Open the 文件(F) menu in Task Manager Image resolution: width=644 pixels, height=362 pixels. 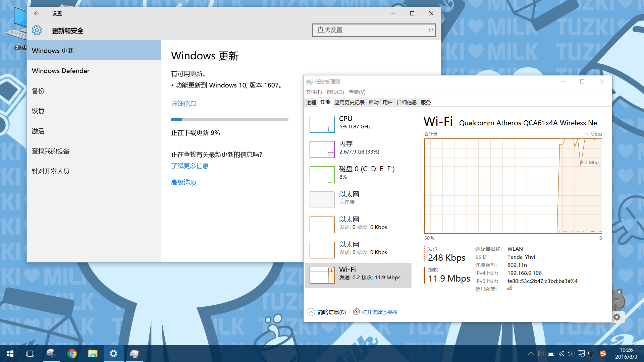coord(314,92)
